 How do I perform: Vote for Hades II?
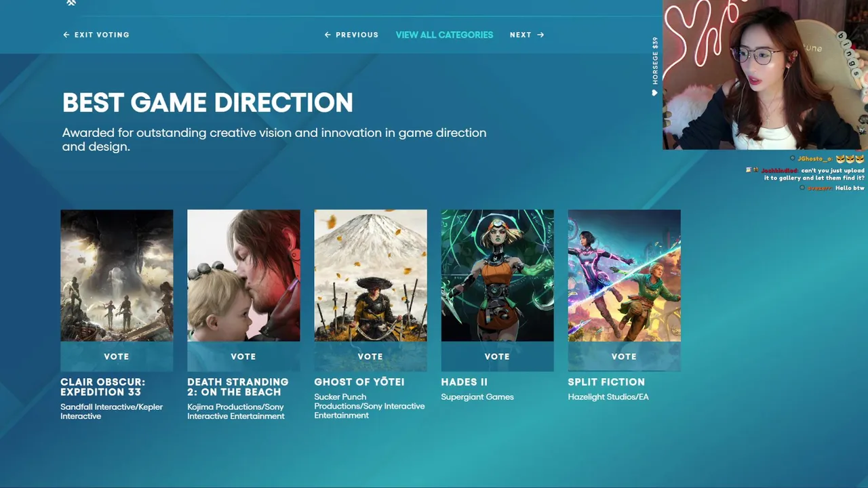coord(497,357)
